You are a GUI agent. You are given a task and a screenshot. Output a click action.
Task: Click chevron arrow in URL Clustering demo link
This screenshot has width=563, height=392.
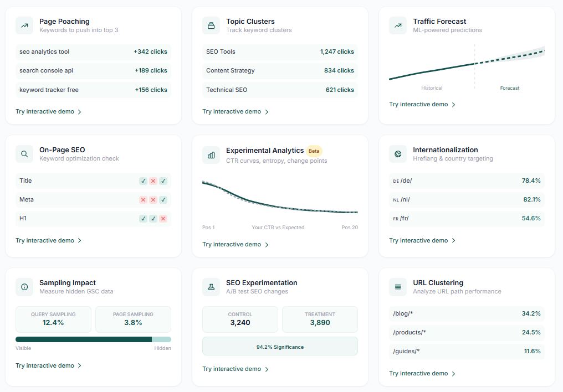coord(453,374)
